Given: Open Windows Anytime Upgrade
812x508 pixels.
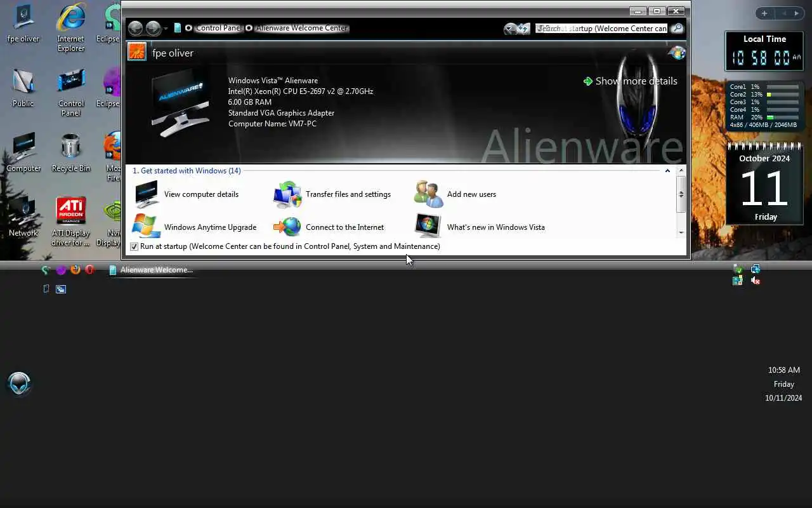Looking at the screenshot, I should (x=195, y=227).
